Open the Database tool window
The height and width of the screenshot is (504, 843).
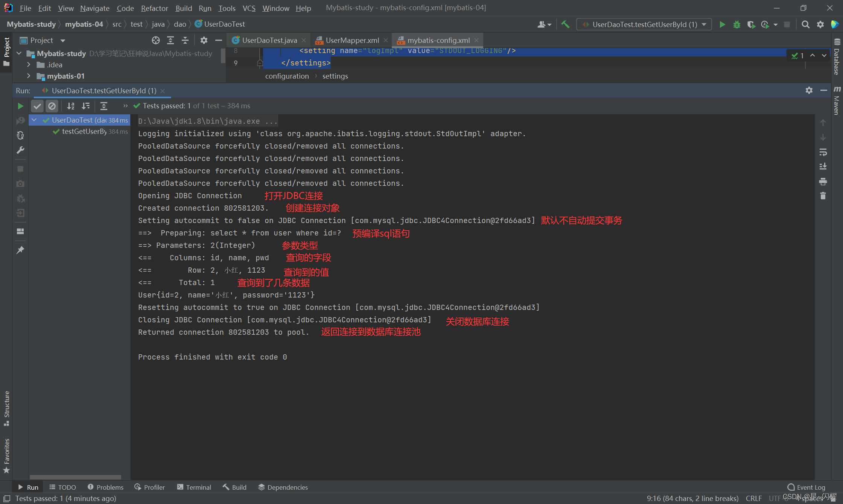pos(837,57)
